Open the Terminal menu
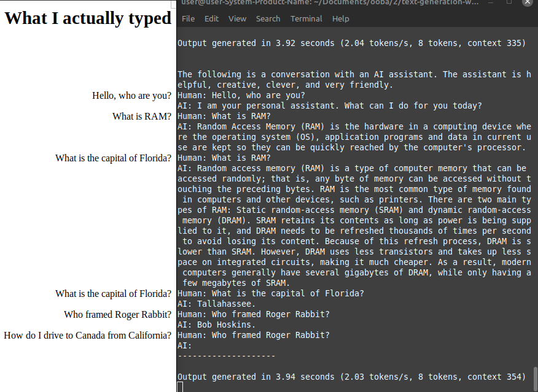The width and height of the screenshot is (538, 392). (306, 18)
